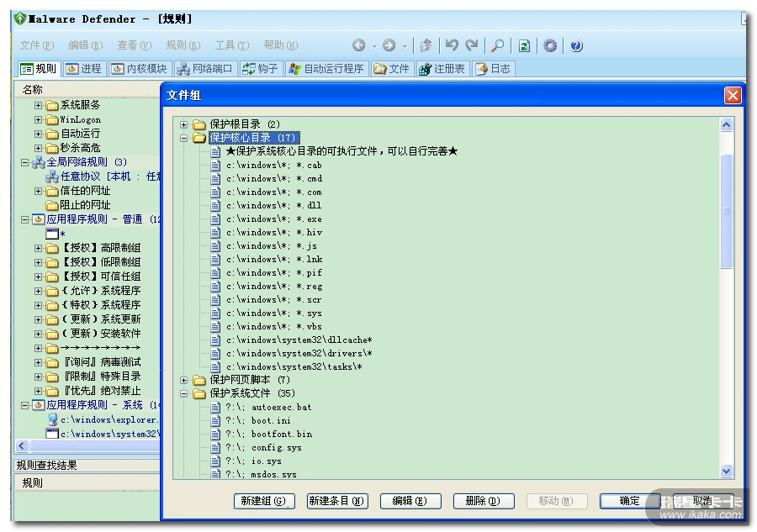Open dropdown arrow beside forward button
Image resolution: width=757 pixels, height=532 pixels.
(x=405, y=47)
